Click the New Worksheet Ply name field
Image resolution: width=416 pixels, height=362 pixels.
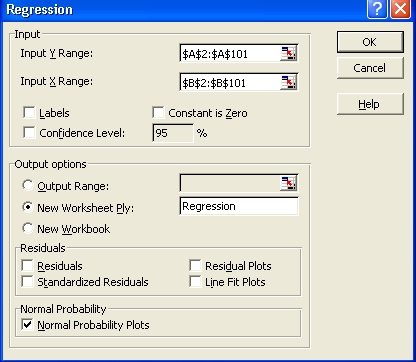click(x=239, y=206)
